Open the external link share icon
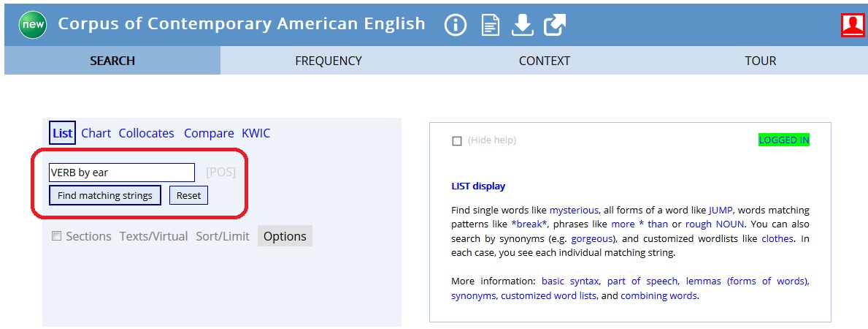 click(x=555, y=25)
